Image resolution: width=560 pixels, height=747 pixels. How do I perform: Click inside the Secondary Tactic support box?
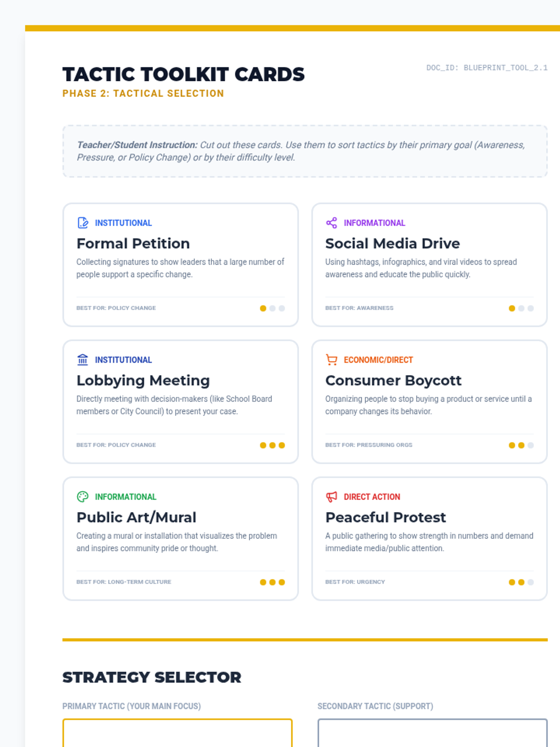click(x=433, y=733)
